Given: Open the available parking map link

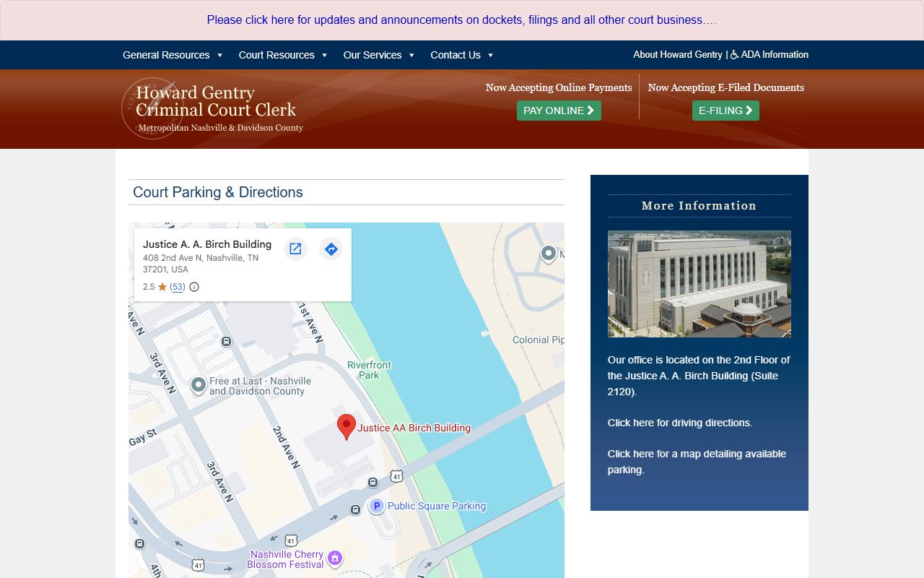Looking at the screenshot, I should point(697,462).
